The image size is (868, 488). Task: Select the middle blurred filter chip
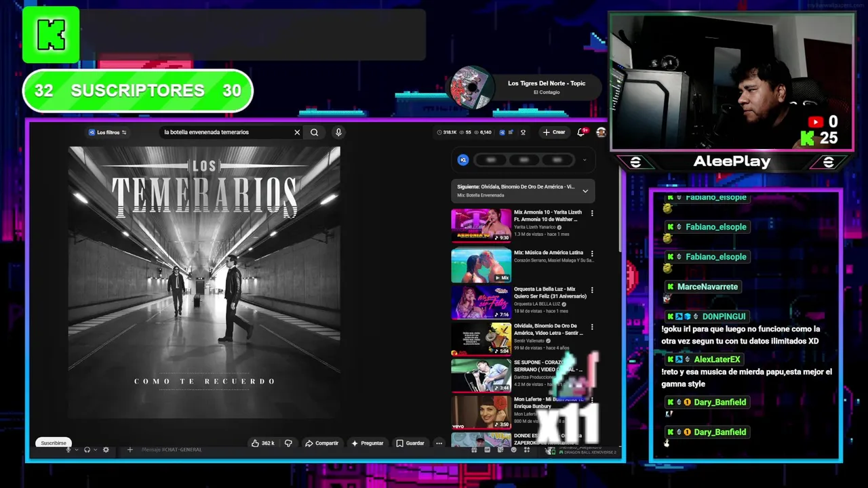point(524,160)
